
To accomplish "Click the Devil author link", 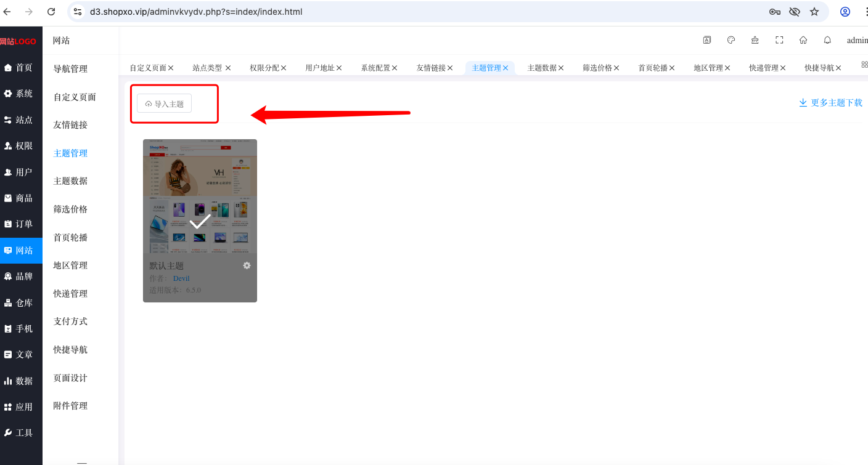I will point(181,278).
